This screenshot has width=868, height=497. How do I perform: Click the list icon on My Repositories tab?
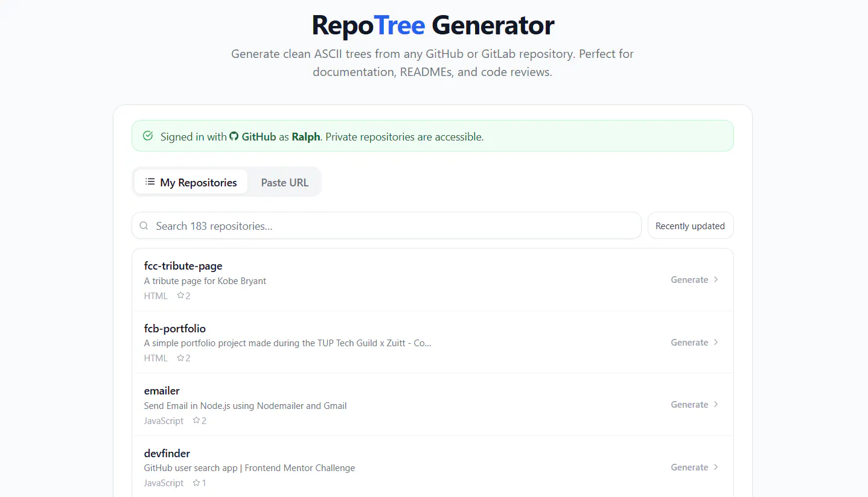click(x=150, y=182)
